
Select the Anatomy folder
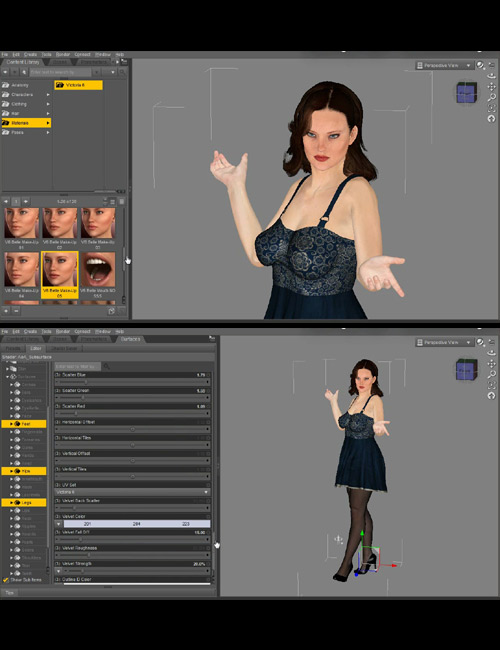tap(20, 85)
